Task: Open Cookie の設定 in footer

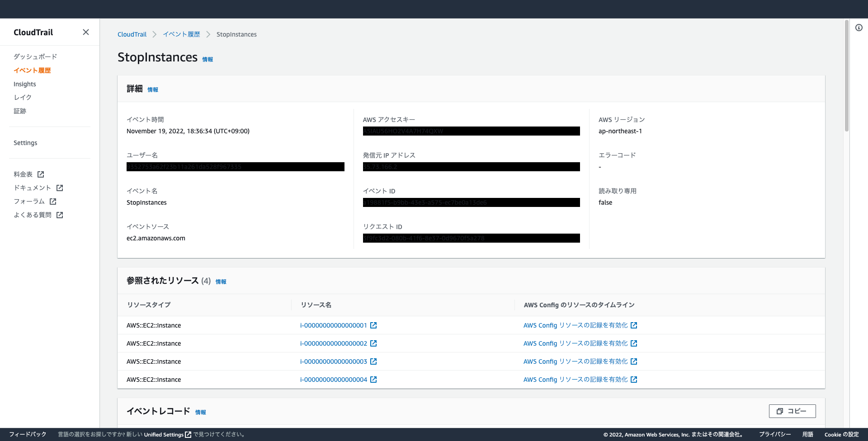Action: click(842, 434)
